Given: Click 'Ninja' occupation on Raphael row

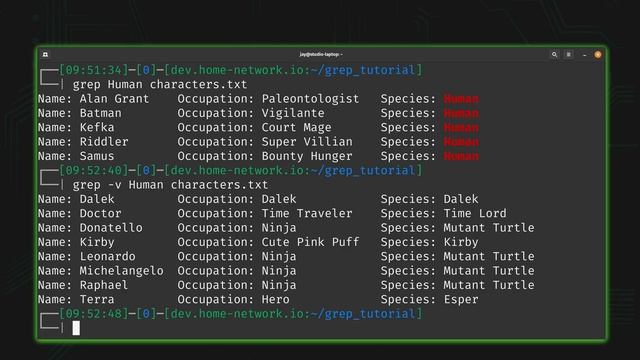Looking at the screenshot, I should [x=279, y=285].
